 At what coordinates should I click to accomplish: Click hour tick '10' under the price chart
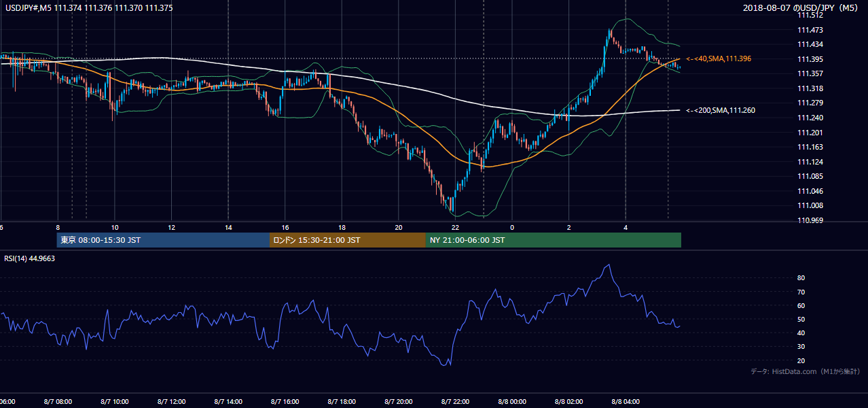tap(115, 228)
